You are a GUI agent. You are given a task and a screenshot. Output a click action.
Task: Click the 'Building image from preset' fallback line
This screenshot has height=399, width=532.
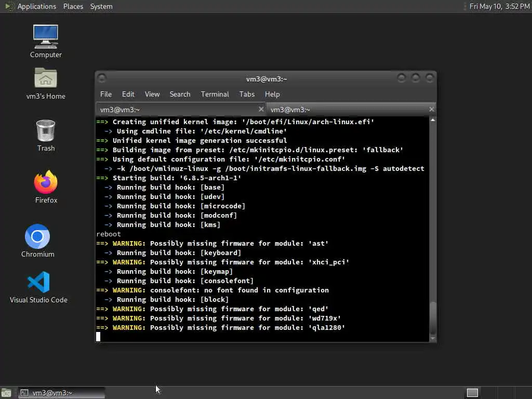point(250,150)
